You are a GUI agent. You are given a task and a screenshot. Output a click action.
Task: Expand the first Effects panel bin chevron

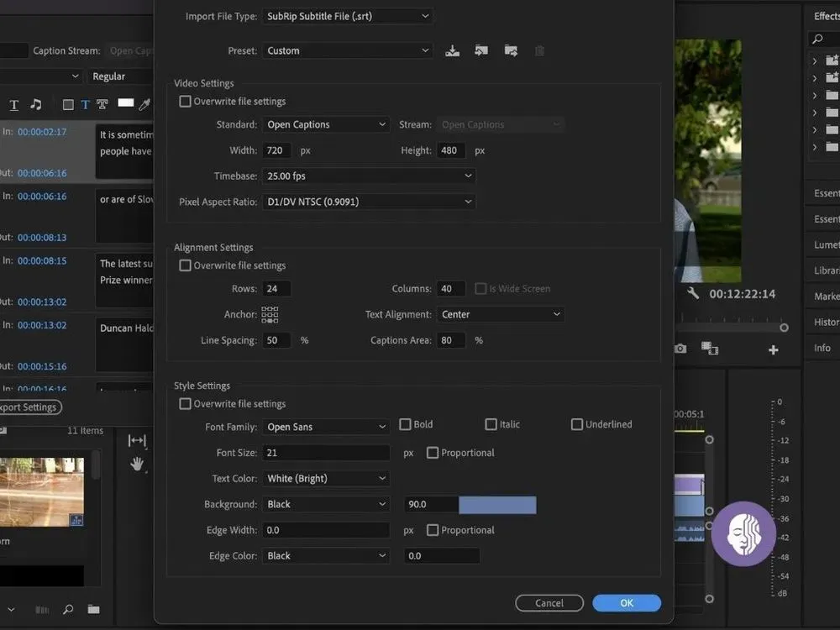(814, 61)
